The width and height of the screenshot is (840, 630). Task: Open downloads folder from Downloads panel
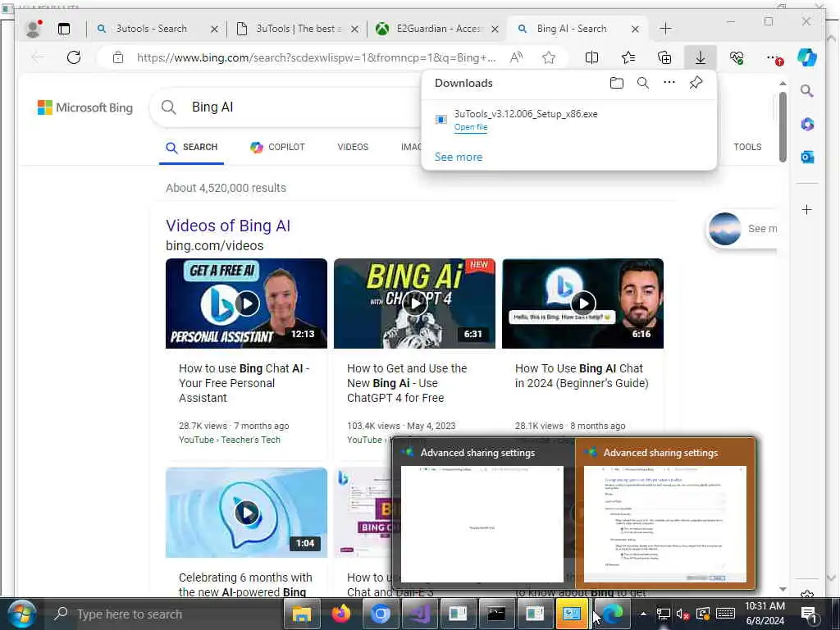(x=617, y=83)
